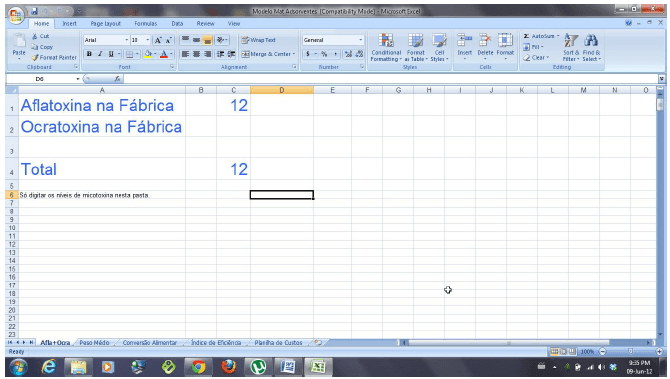
Task: Click the Insert Function fx button
Action: (117, 79)
